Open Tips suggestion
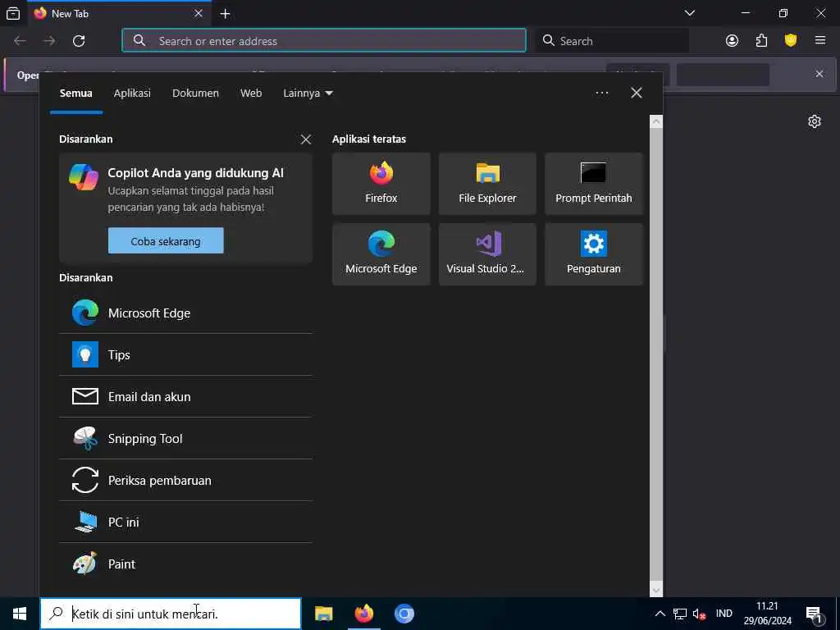The width and height of the screenshot is (840, 630). (x=185, y=354)
